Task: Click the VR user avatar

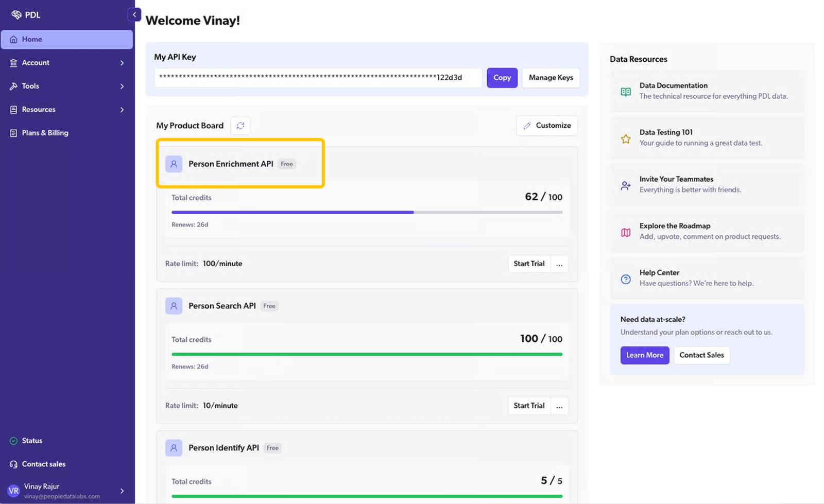Action: tap(14, 491)
